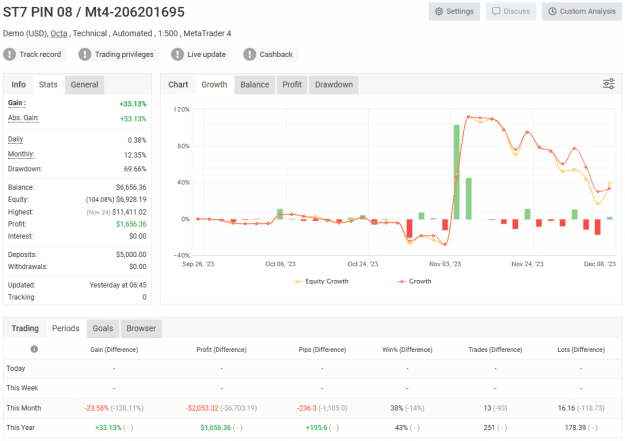Click the Win% (Difference) column header

[x=407, y=350]
